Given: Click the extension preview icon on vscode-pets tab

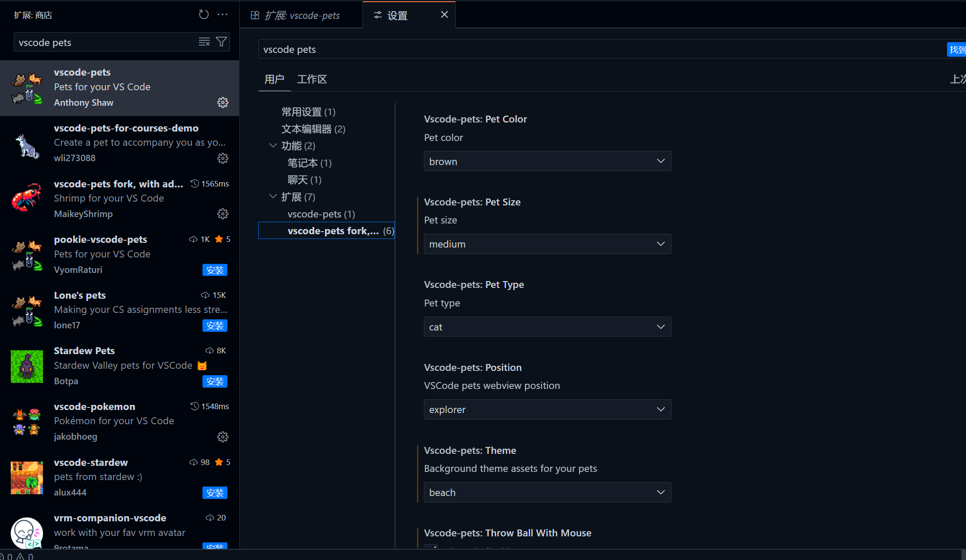Looking at the screenshot, I should [255, 15].
